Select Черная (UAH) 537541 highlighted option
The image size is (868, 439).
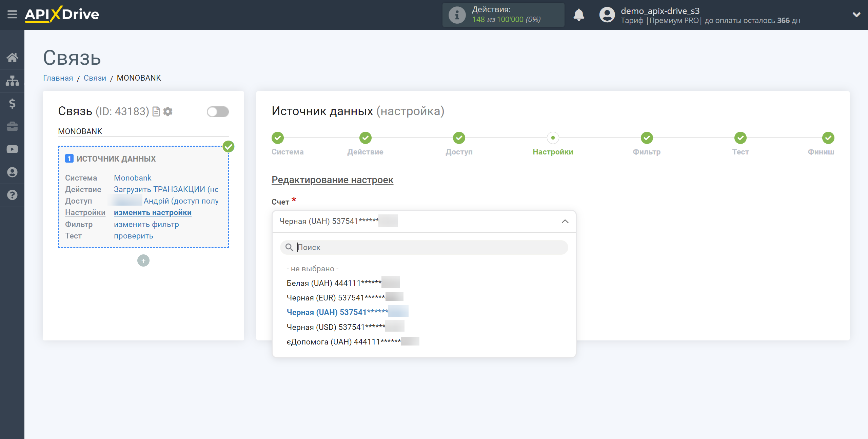click(348, 312)
